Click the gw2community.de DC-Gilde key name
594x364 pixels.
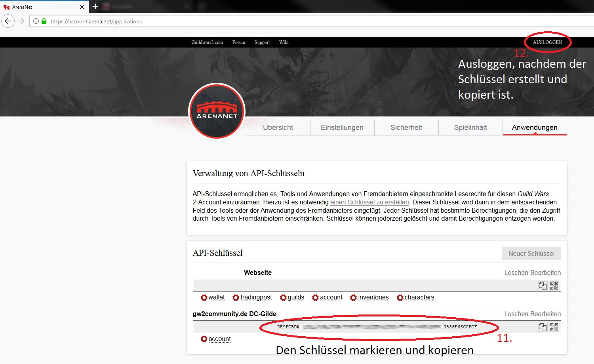click(x=234, y=314)
